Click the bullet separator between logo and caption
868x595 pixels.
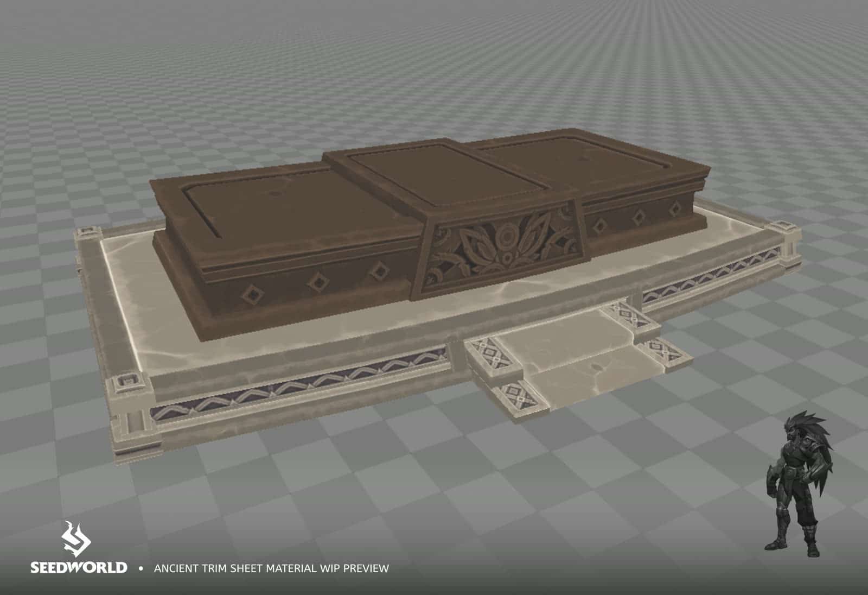[141, 568]
